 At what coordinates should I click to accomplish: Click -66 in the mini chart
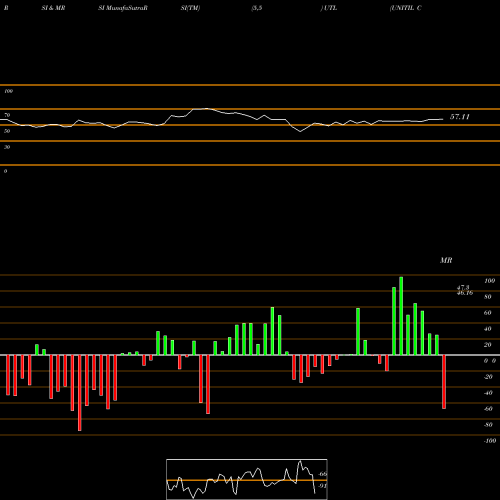click(x=322, y=474)
